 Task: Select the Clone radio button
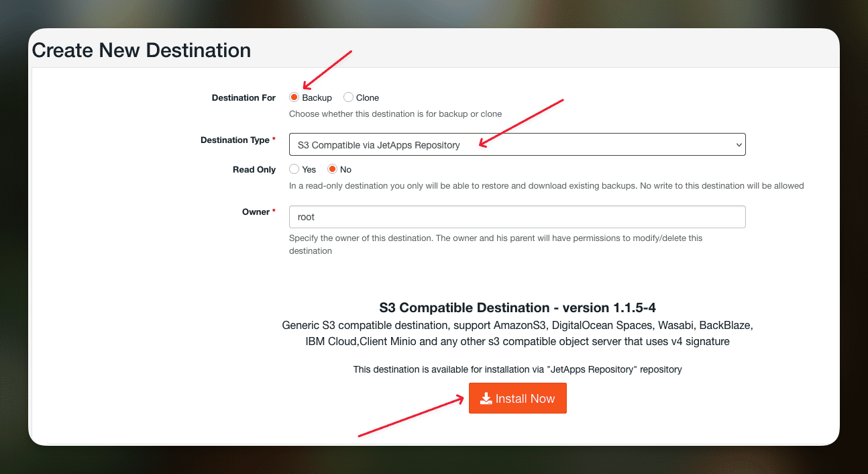tap(348, 97)
